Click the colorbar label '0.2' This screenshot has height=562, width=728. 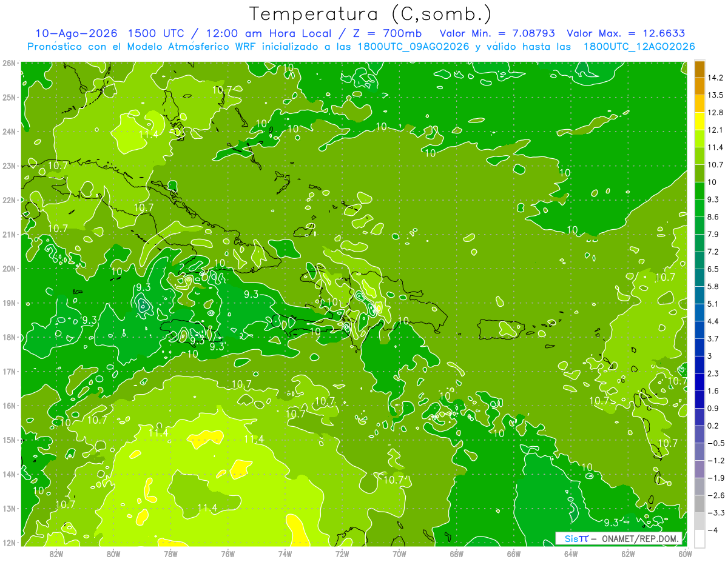(x=713, y=425)
